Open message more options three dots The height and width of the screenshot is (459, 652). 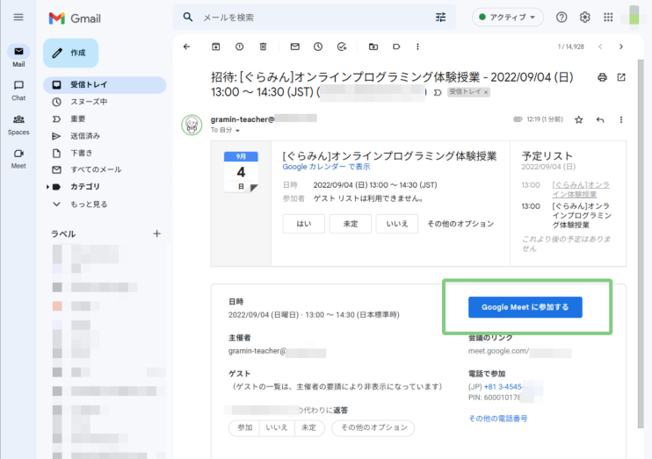tap(621, 120)
